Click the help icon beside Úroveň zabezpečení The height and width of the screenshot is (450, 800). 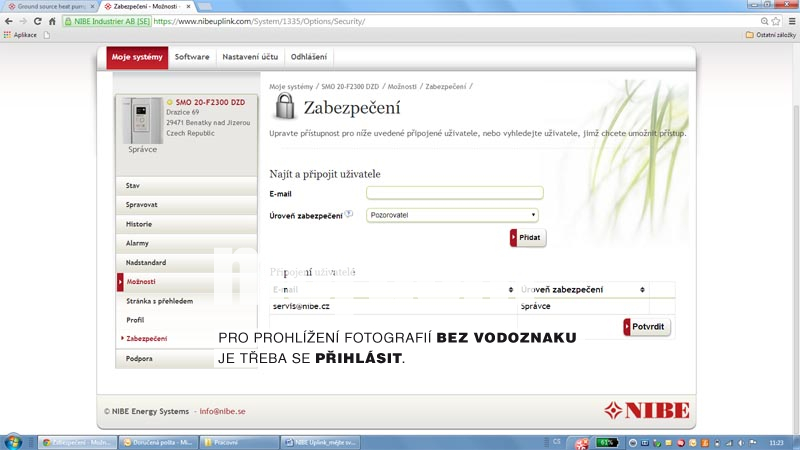(x=349, y=214)
